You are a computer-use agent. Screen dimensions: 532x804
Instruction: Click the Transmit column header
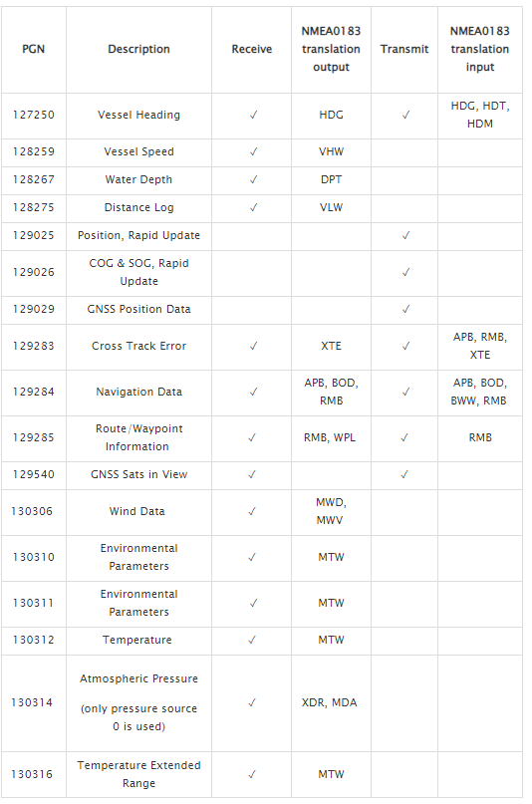(x=404, y=49)
